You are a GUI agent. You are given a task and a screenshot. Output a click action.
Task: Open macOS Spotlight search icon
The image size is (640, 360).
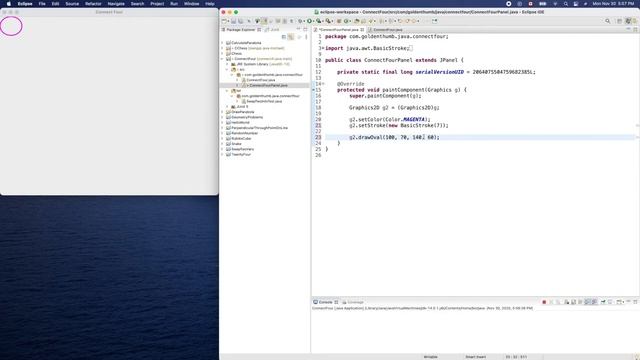(x=566, y=4)
